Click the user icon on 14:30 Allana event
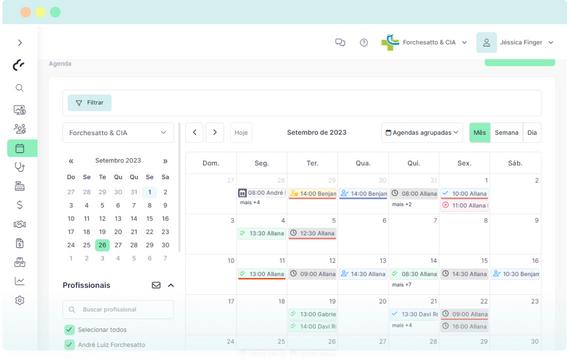Image resolution: width=569 pixels, height=362 pixels. coord(344,274)
